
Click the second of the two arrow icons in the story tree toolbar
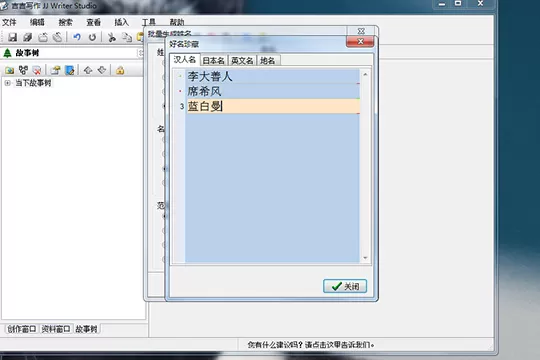102,71
